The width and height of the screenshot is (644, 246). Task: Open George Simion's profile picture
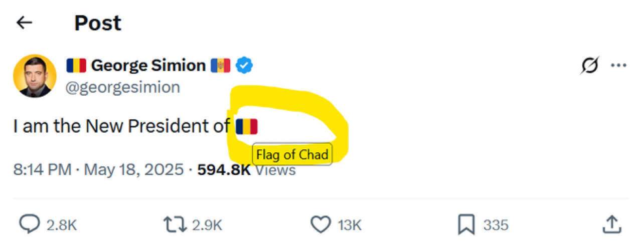[x=35, y=76]
